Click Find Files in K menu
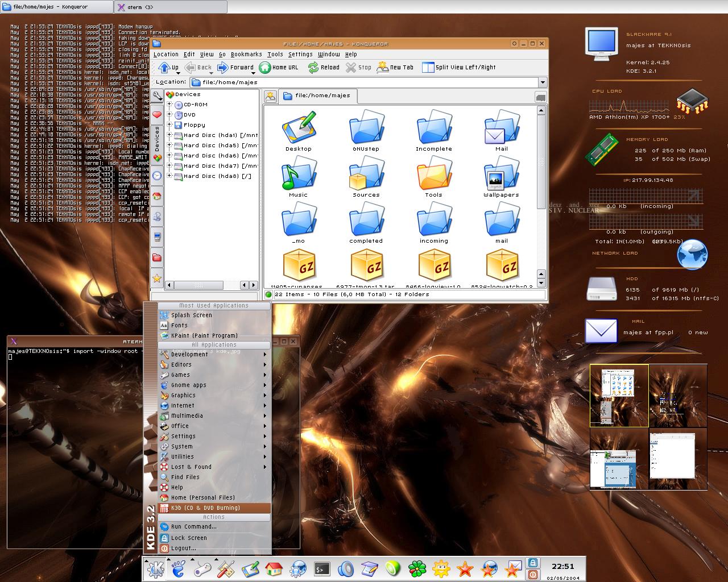 [214, 477]
